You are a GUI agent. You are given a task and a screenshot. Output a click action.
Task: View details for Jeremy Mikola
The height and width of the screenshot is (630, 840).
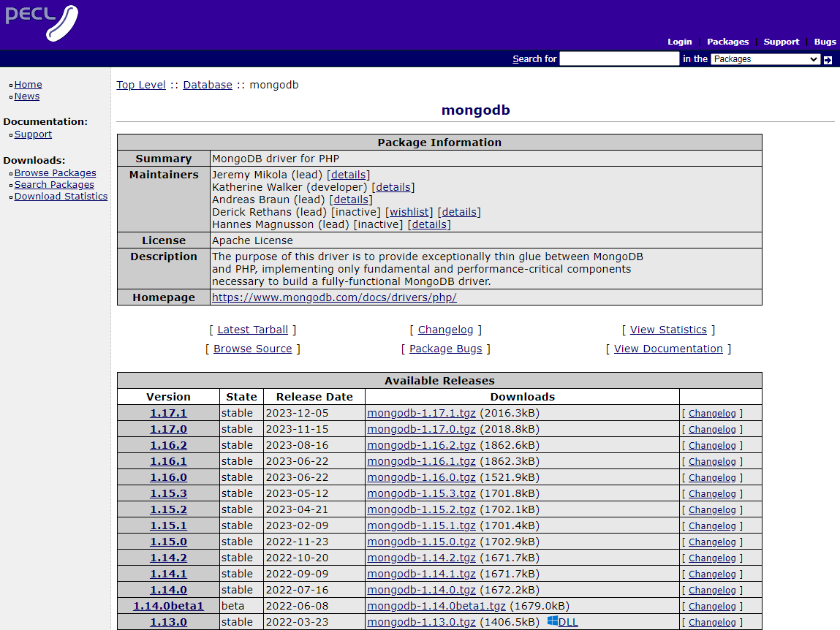348,175
